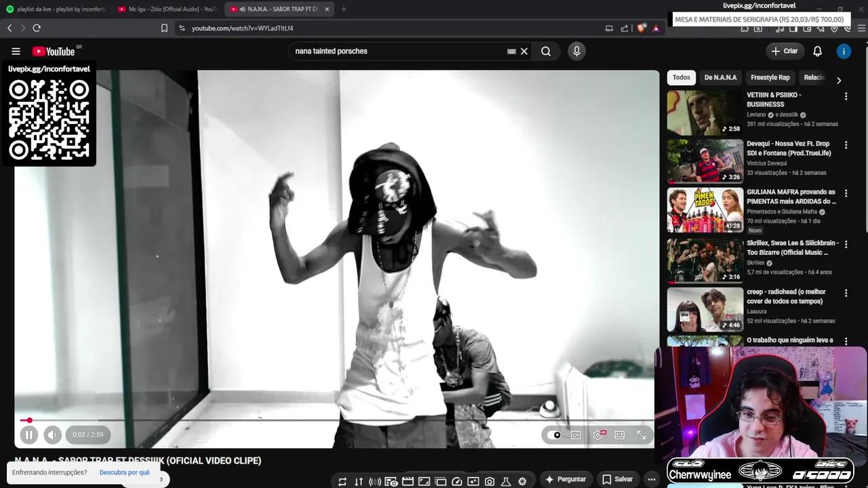
Task: Click the share page icon in address bar
Action: click(625, 28)
